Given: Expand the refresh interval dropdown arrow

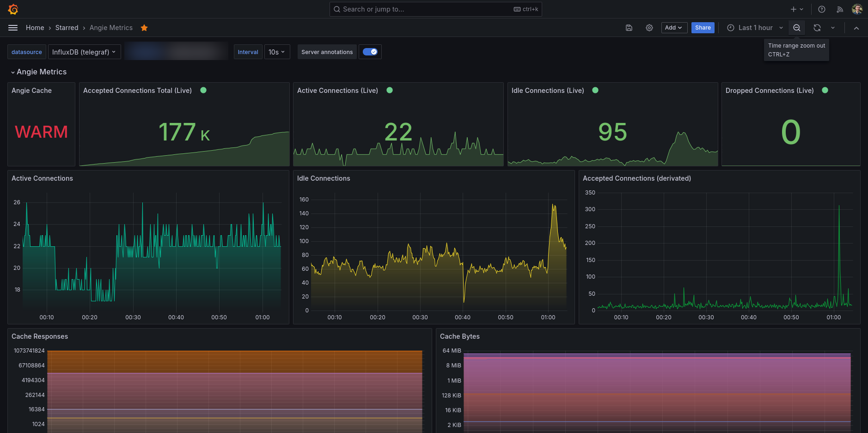Looking at the screenshot, I should [x=833, y=28].
